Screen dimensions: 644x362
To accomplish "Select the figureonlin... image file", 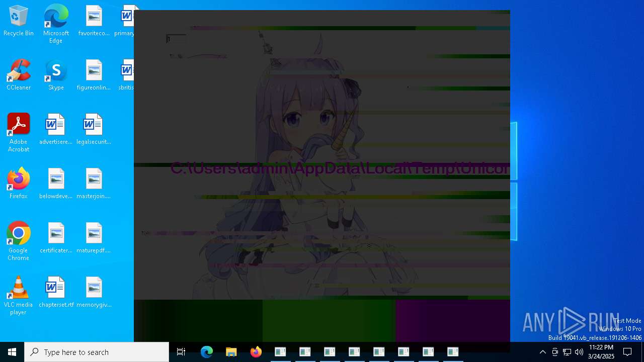I will 94,75.
